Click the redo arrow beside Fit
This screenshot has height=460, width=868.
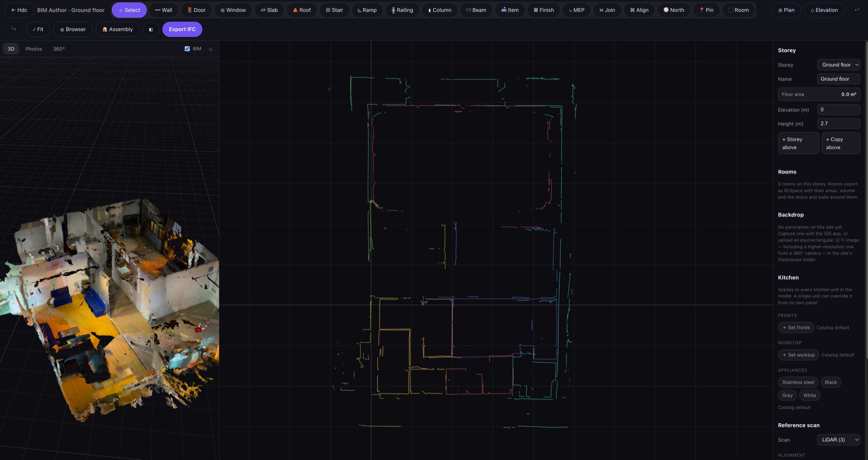tap(14, 29)
